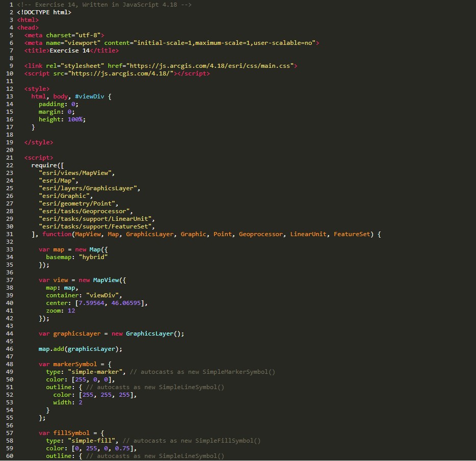The height and width of the screenshot is (461, 476).
Task: Click line number 21 in the gutter
Action: [x=10, y=158]
